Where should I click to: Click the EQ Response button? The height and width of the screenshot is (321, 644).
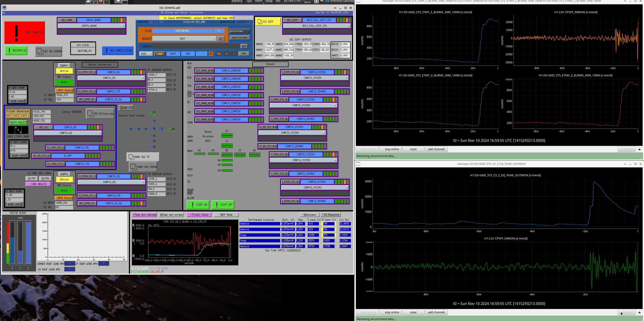coord(331,215)
